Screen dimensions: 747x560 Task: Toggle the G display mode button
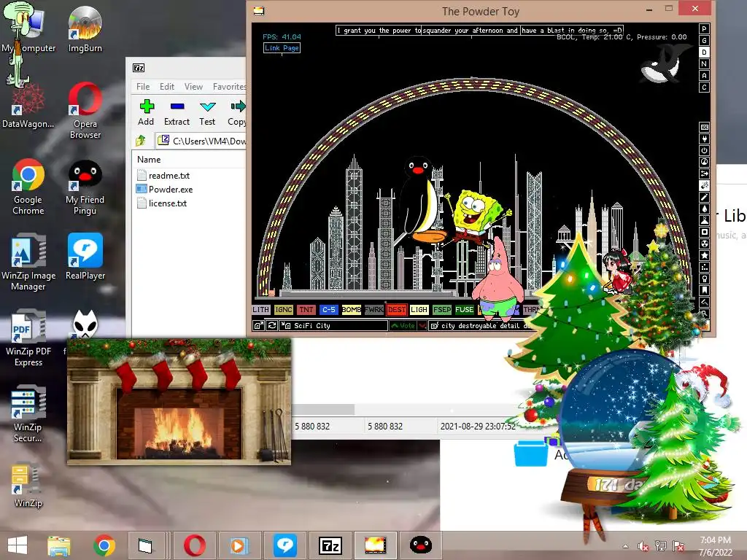click(x=704, y=41)
